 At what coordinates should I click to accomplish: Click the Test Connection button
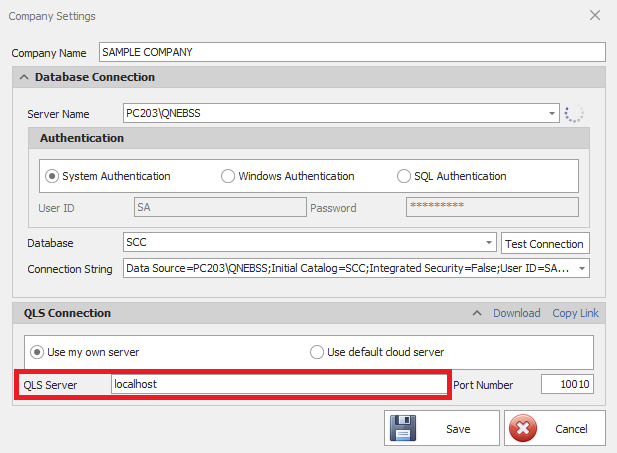pyautogui.click(x=545, y=243)
